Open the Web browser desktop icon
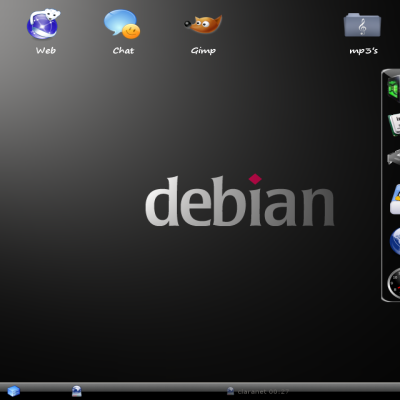Viewport: 400px width, 400px height. 44,24
